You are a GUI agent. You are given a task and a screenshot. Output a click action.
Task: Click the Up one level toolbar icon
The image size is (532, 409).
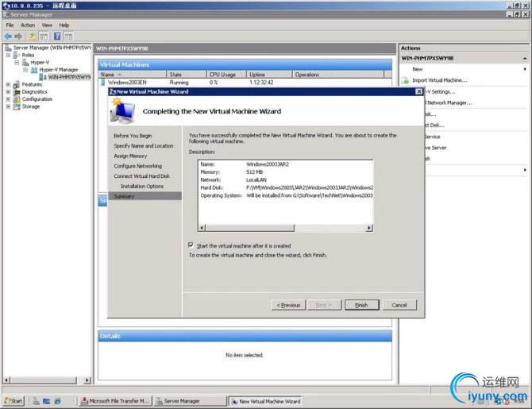(32, 36)
